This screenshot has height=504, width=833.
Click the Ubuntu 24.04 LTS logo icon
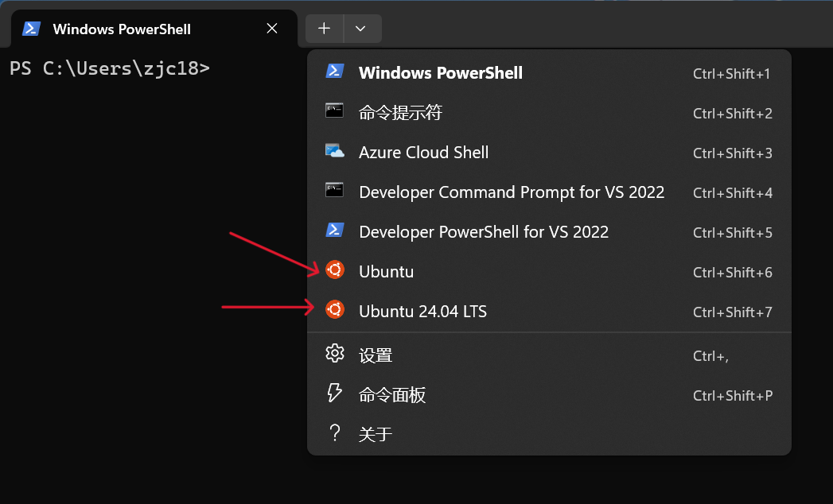click(x=335, y=310)
